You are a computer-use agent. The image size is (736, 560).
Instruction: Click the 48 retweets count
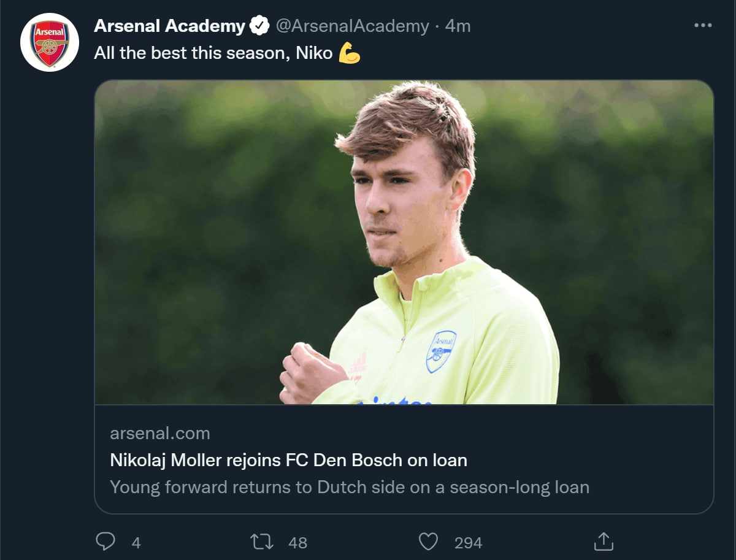[x=297, y=543]
